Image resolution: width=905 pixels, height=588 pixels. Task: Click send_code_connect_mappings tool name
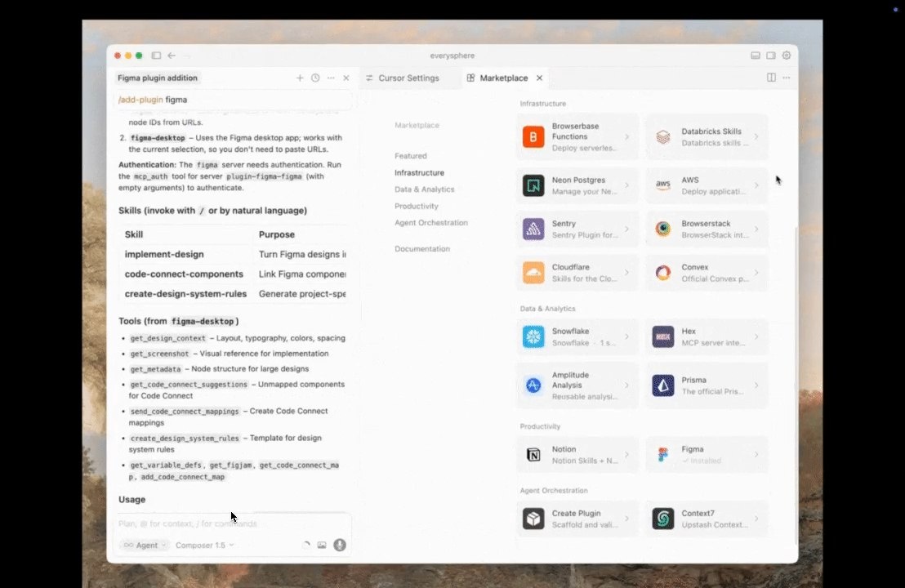coord(185,412)
